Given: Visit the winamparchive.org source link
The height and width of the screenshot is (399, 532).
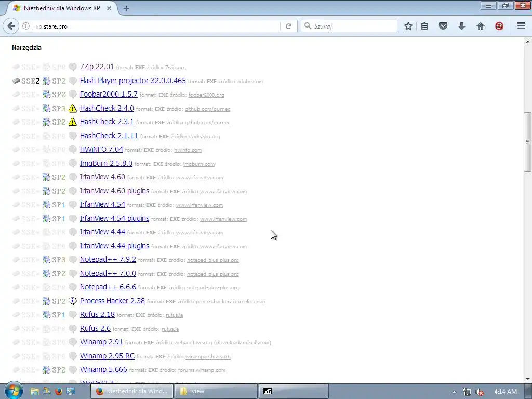Looking at the screenshot, I should (x=208, y=357).
